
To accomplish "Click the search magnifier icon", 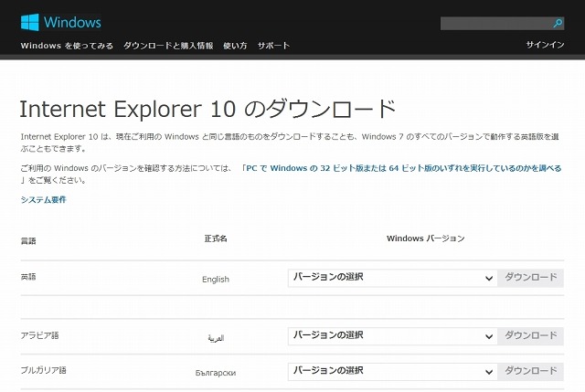I will (x=558, y=24).
